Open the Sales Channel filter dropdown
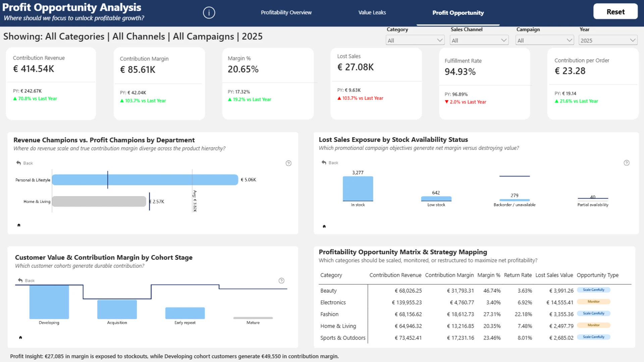Viewport: 644px width, 362px height. point(479,40)
